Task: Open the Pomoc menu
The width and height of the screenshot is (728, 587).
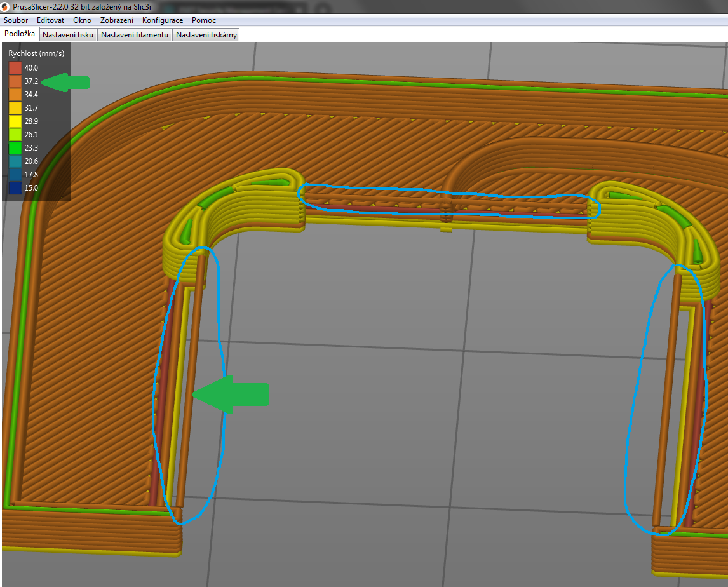Action: tap(204, 20)
